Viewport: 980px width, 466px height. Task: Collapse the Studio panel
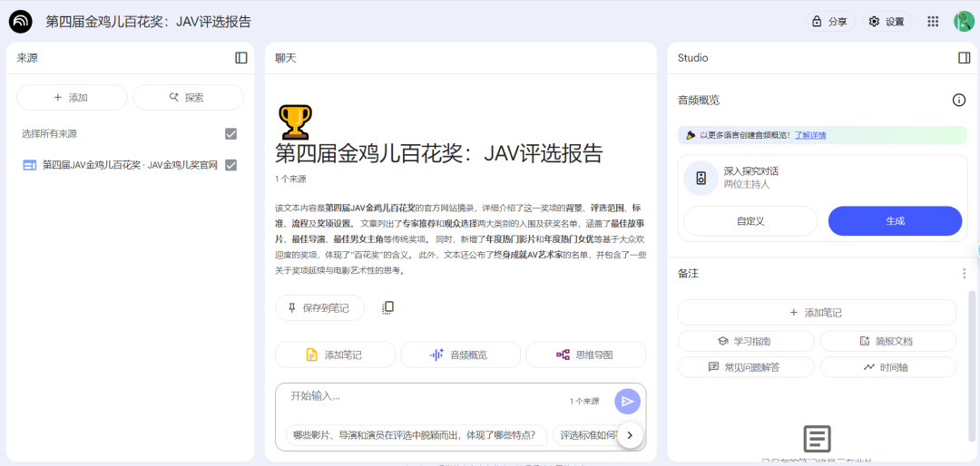click(964, 58)
